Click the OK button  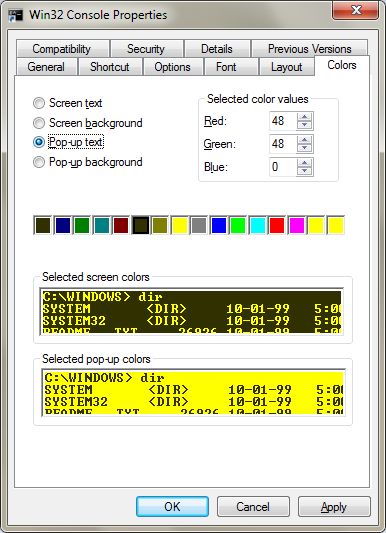tap(172, 506)
